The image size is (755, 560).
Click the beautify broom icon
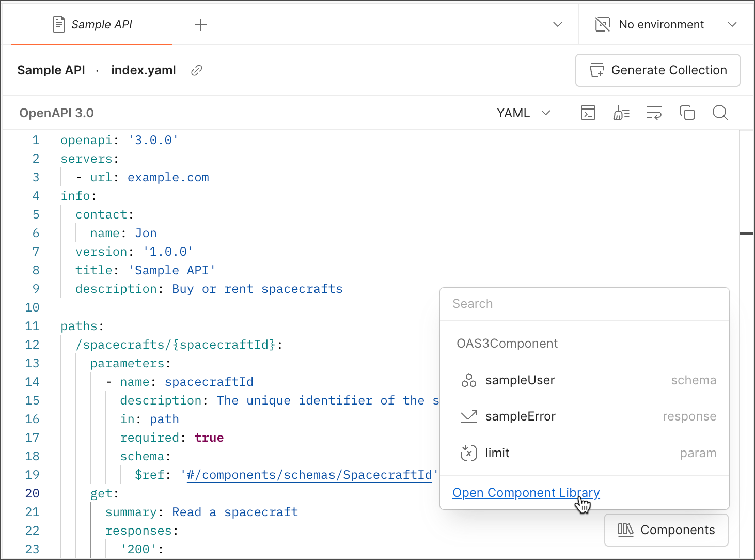(621, 113)
